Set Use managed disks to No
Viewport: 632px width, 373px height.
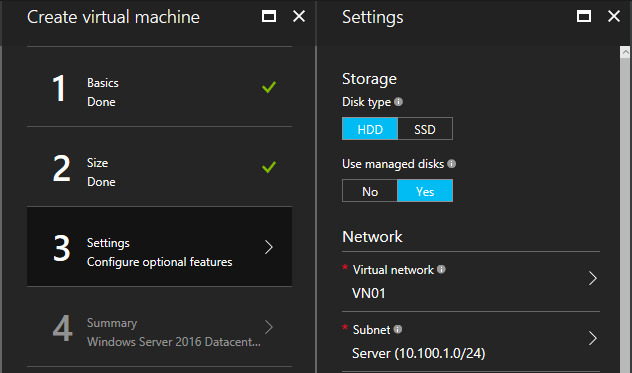[x=370, y=191]
